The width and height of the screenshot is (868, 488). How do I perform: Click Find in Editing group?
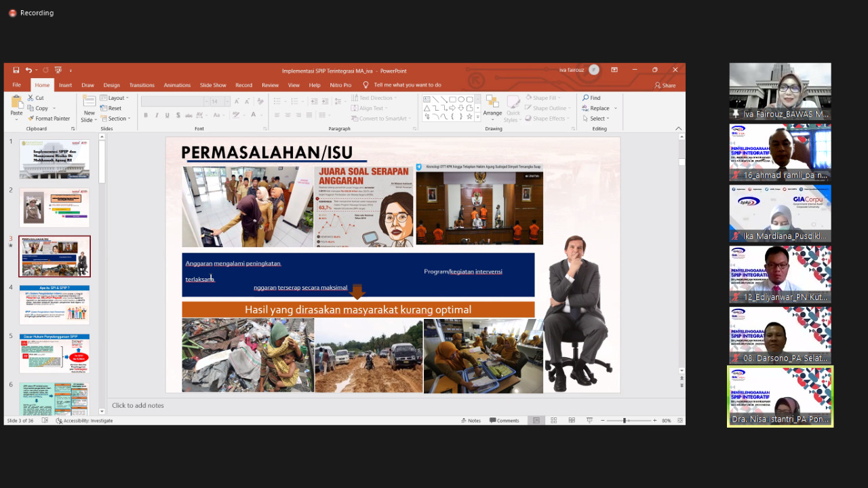coord(591,98)
